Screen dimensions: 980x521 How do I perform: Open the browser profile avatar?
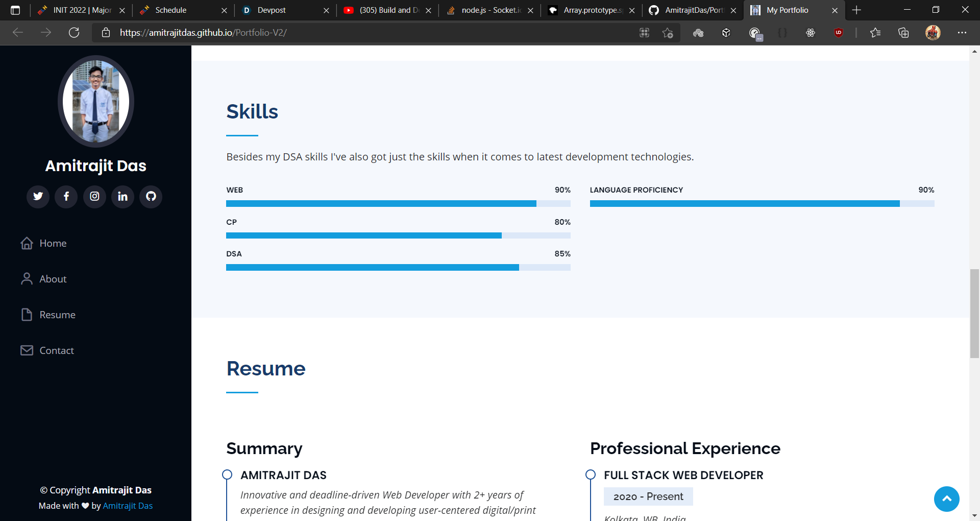pyautogui.click(x=933, y=33)
